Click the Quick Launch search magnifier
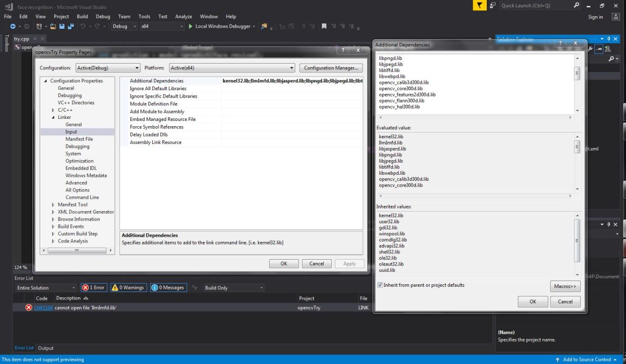 click(576, 5)
